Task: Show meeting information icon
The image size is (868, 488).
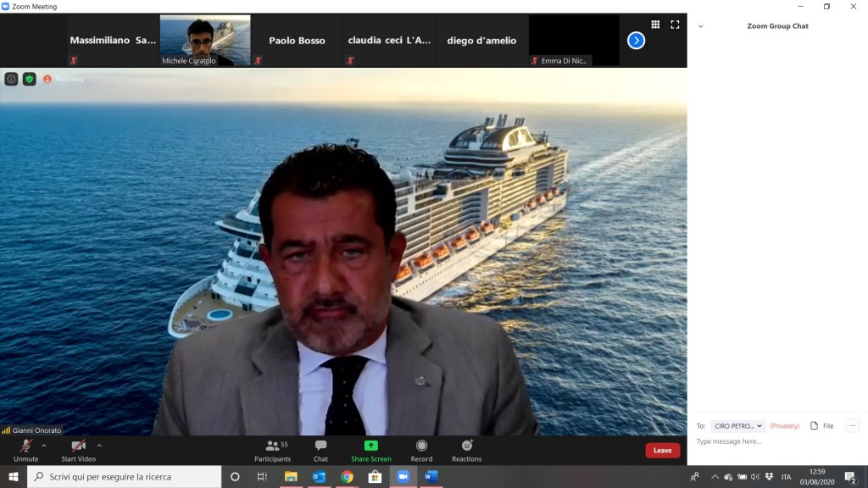Action: pos(11,79)
